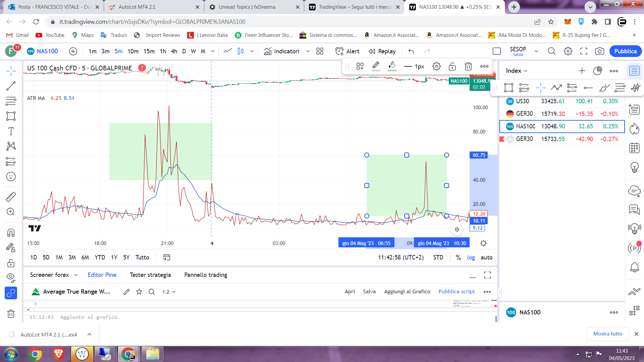Open the Fibonacci retracement tools
The image size is (644, 362).
tap(11, 101)
